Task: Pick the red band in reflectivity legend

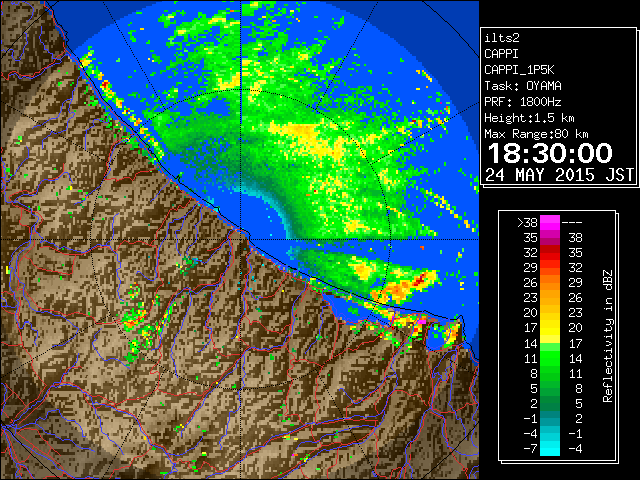Action: click(550, 253)
